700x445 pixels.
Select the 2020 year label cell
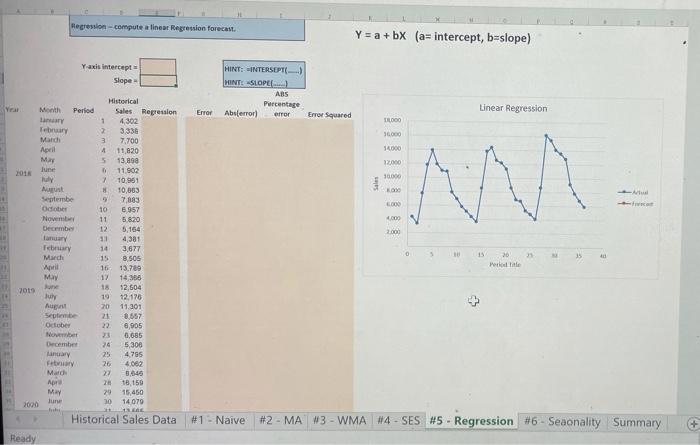coord(31,404)
